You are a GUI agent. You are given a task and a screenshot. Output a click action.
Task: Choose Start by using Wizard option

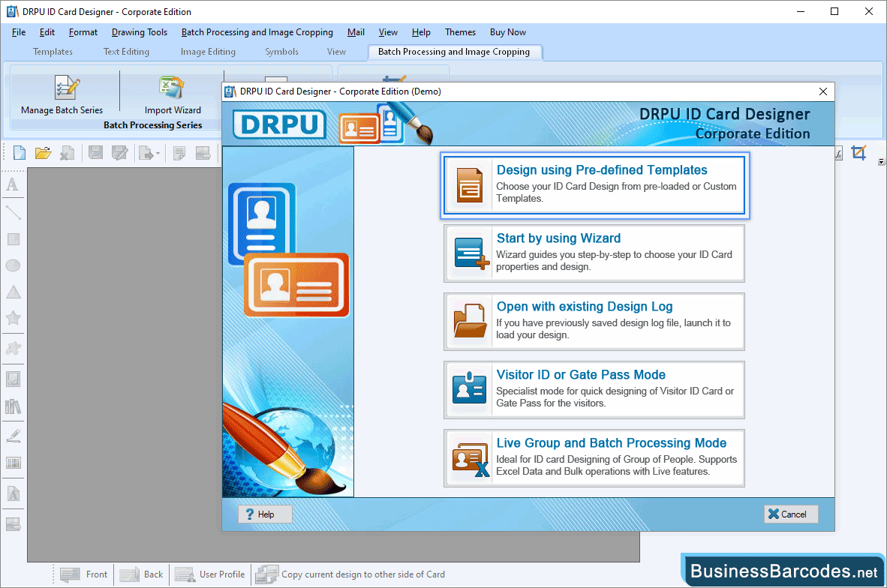(x=594, y=253)
